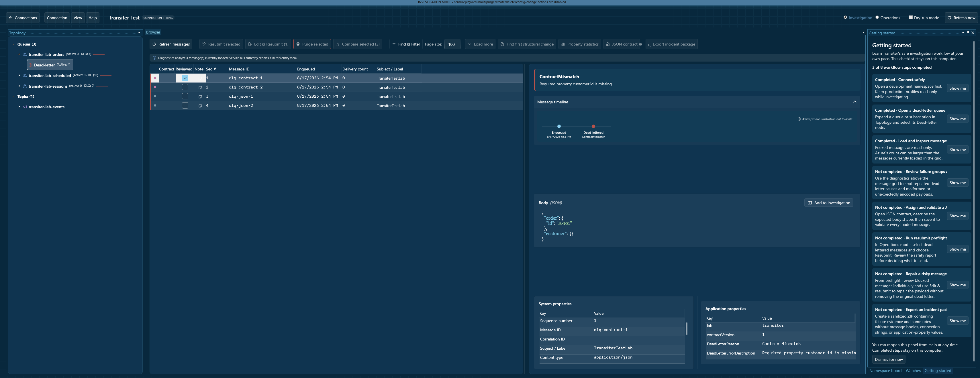Open the Find & Filter panel
This screenshot has width=980, height=378.
pyautogui.click(x=406, y=44)
